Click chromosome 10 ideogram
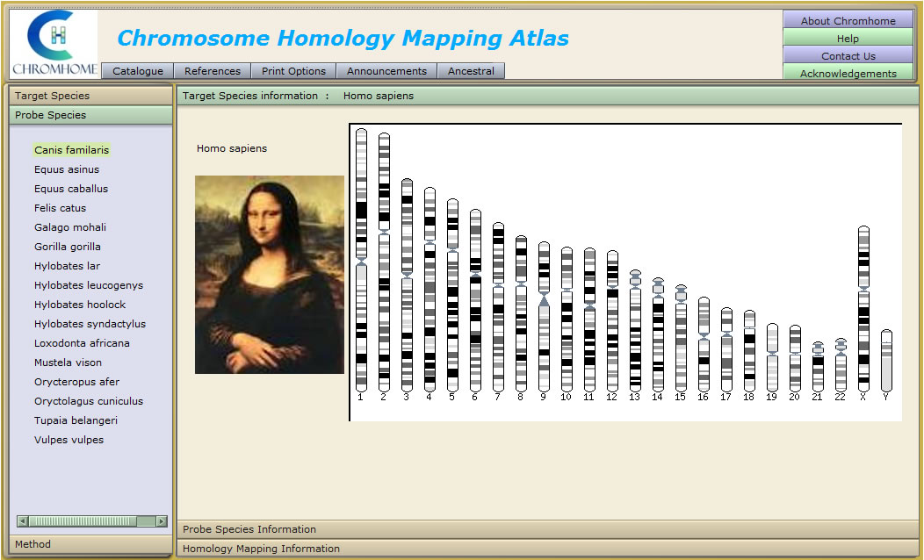 567,319
